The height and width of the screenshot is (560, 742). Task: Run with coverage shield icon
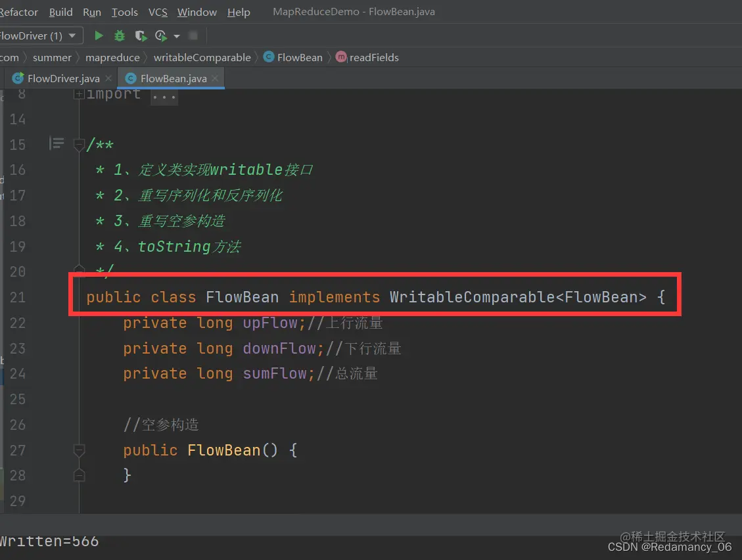[141, 35]
